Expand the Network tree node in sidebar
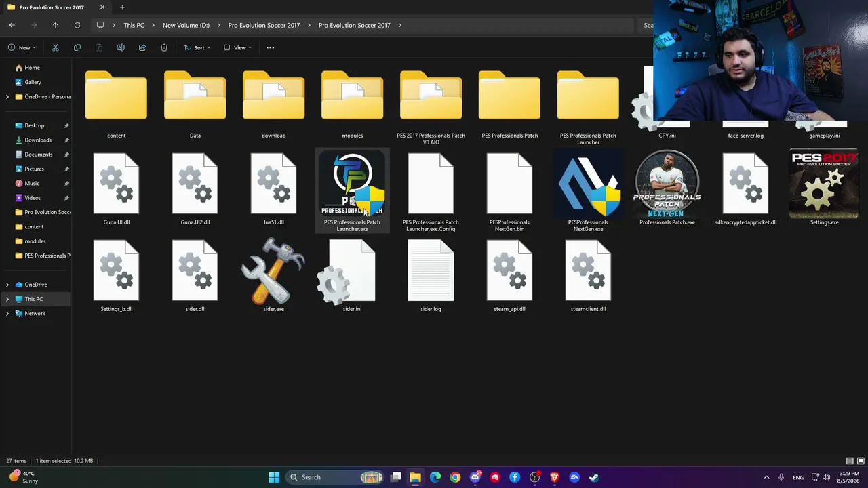Viewport: 868px width, 488px height. (7, 313)
